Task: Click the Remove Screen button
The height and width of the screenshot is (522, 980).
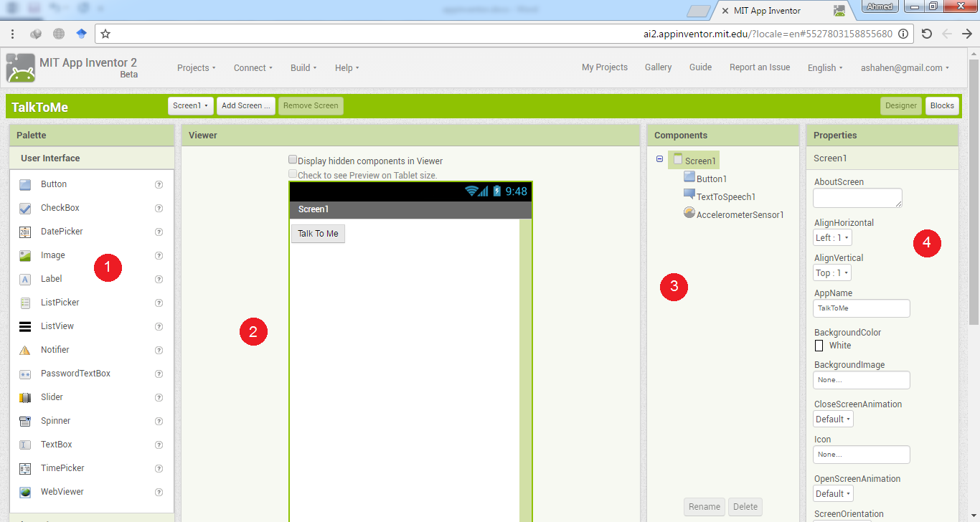Action: pyautogui.click(x=311, y=105)
